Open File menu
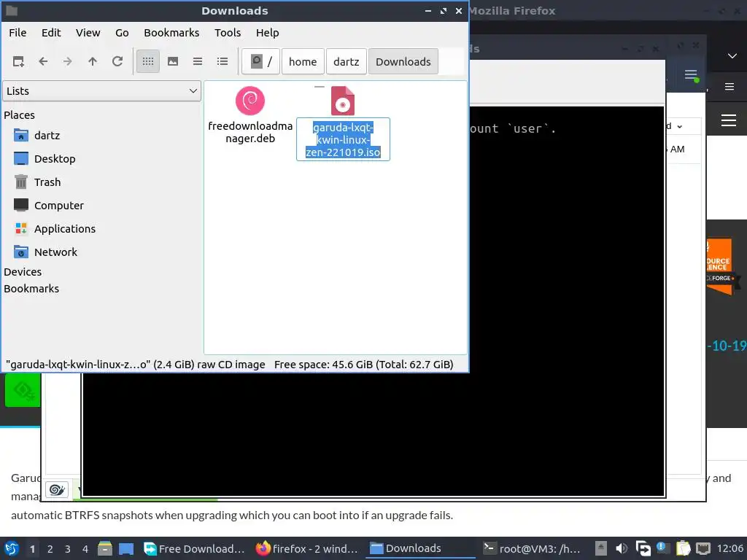 pyautogui.click(x=18, y=33)
